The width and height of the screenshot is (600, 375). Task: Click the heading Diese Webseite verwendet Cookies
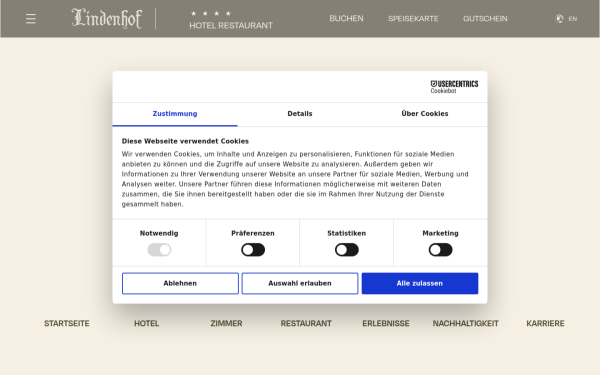point(185,141)
